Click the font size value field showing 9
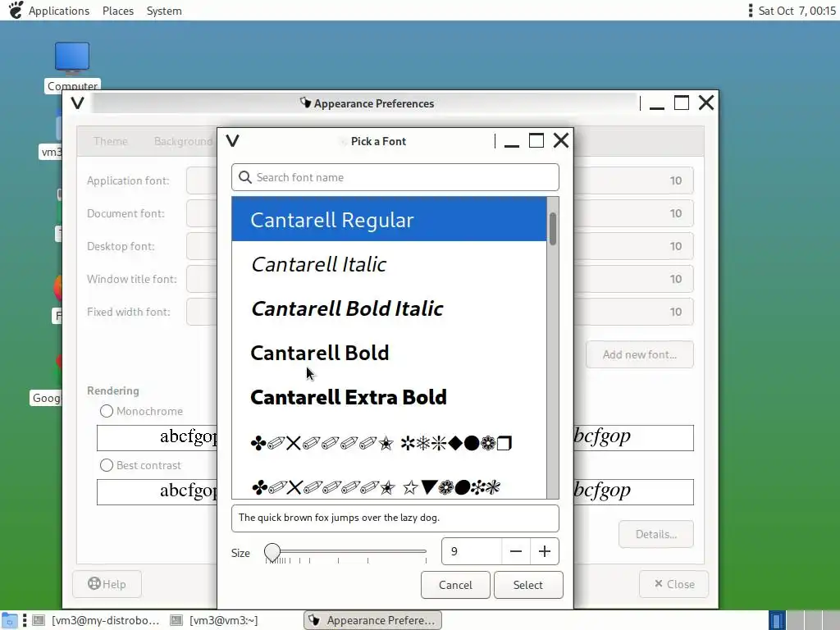 (472, 551)
